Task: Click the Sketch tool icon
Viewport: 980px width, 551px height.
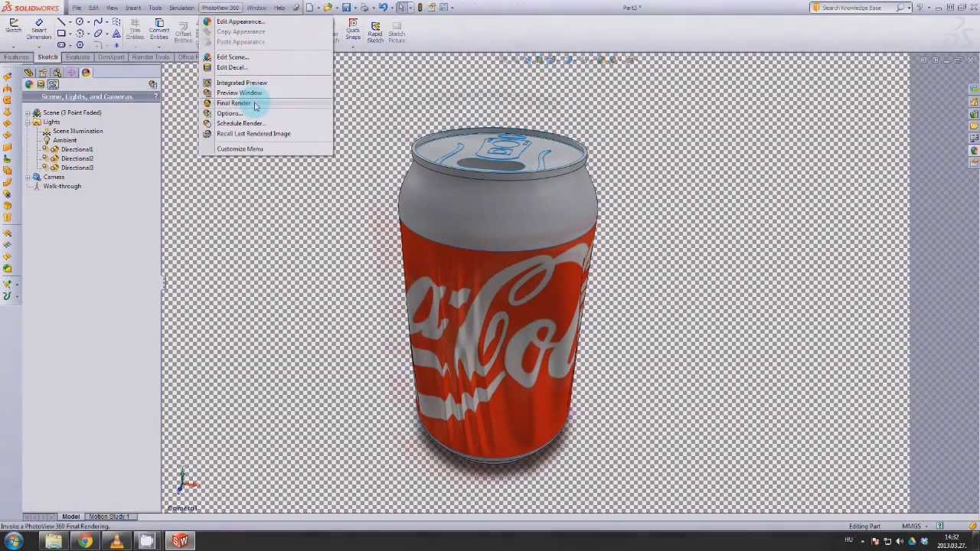Action: pyautogui.click(x=13, y=27)
